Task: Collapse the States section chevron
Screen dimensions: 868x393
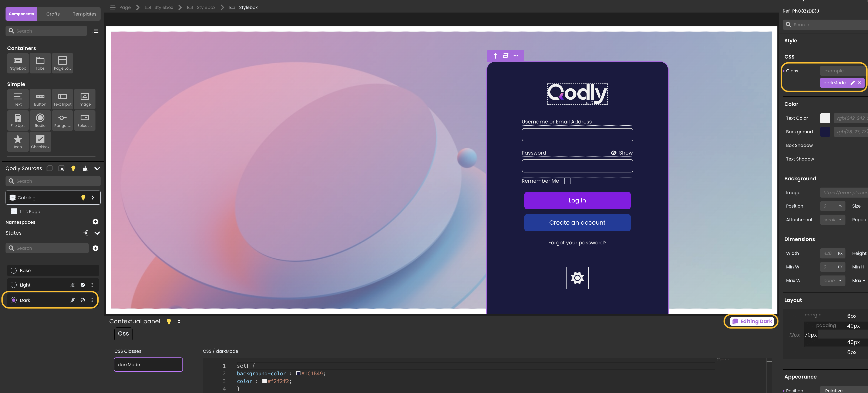Action: pos(97,233)
